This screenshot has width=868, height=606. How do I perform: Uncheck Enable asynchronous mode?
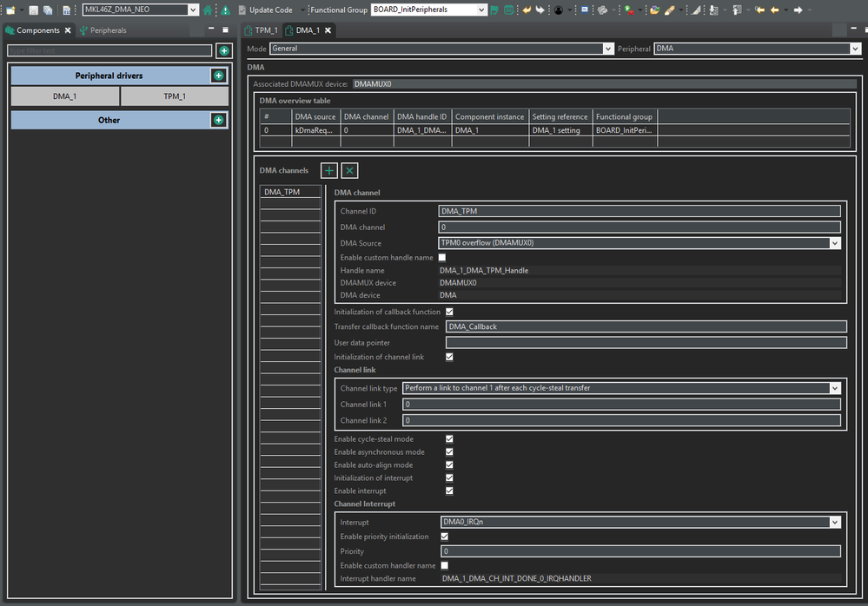pyautogui.click(x=449, y=452)
